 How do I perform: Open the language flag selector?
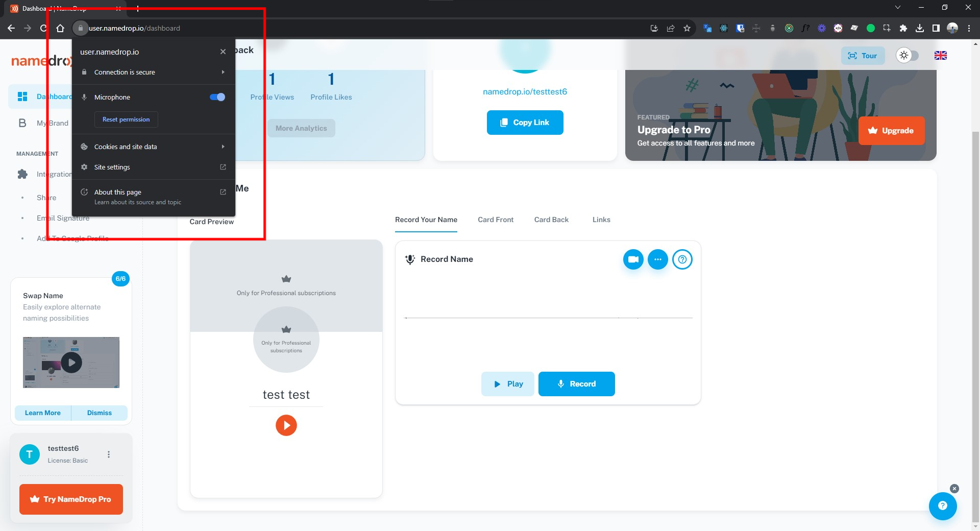point(941,56)
